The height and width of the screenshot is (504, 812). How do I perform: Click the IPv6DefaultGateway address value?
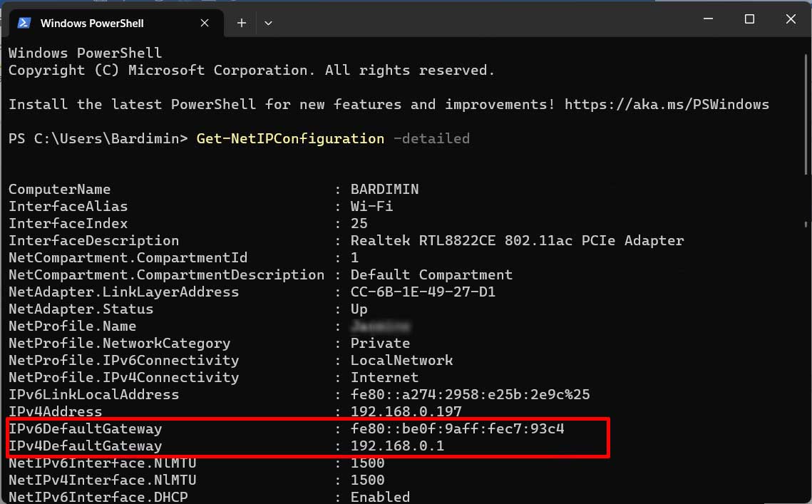pyautogui.click(x=457, y=429)
